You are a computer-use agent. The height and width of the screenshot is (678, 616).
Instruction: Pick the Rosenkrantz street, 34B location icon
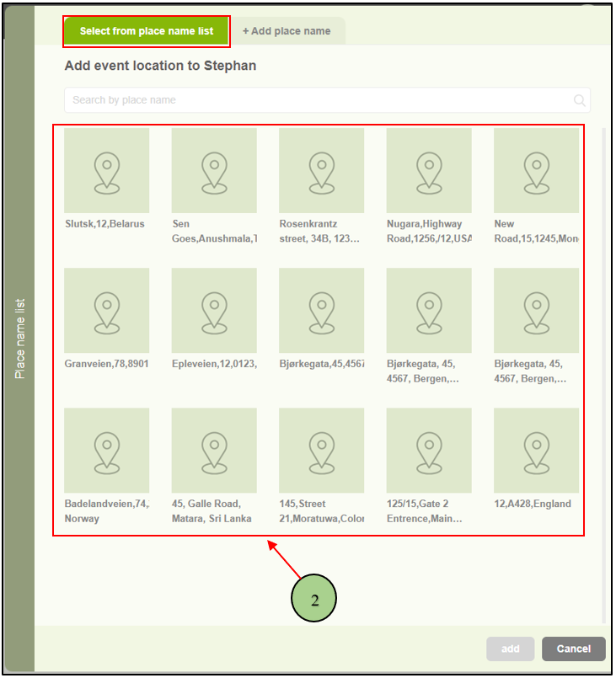(x=321, y=170)
